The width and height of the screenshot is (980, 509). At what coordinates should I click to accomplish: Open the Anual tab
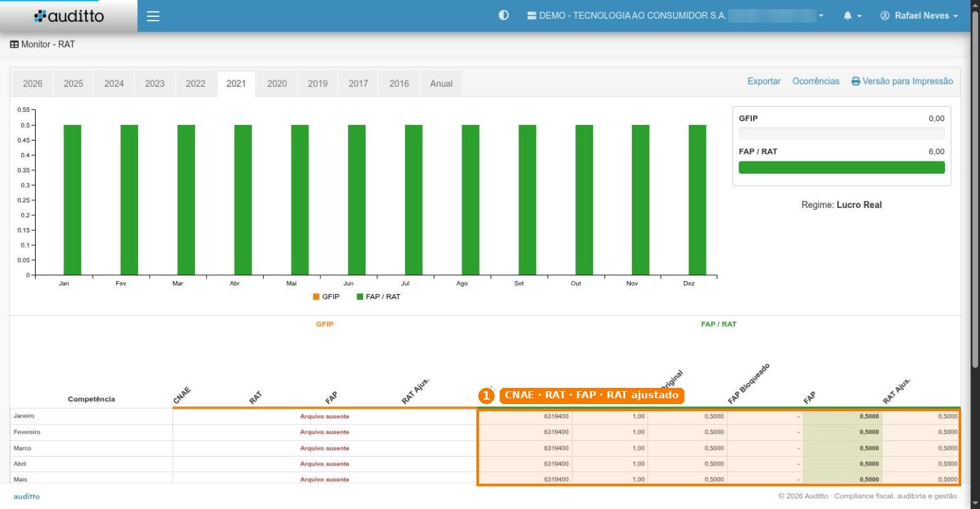[441, 84]
